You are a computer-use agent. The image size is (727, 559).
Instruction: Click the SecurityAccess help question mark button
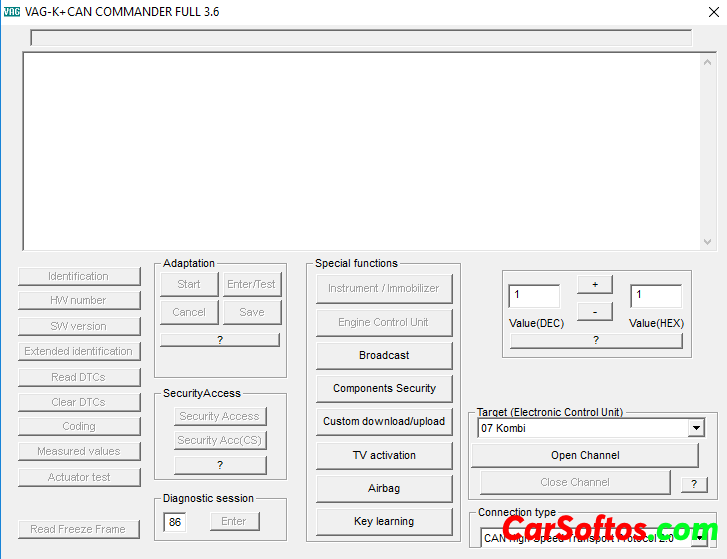[x=220, y=465]
